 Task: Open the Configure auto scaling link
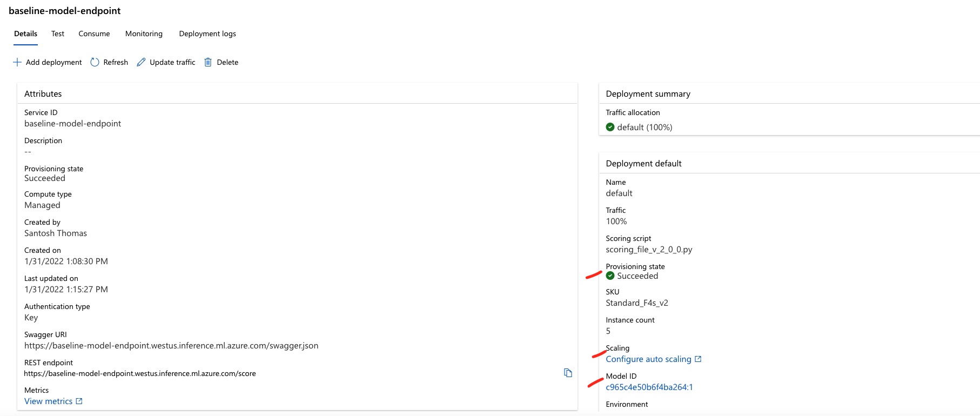[648, 359]
